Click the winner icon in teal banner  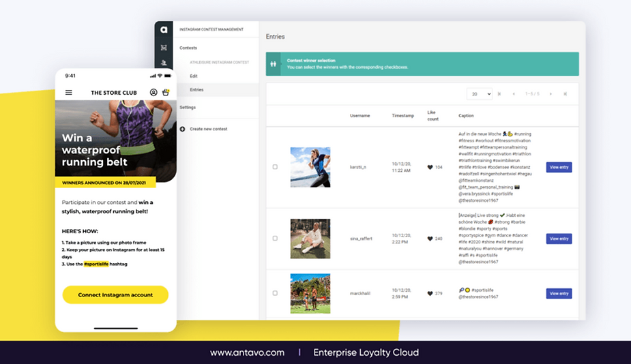point(274,64)
